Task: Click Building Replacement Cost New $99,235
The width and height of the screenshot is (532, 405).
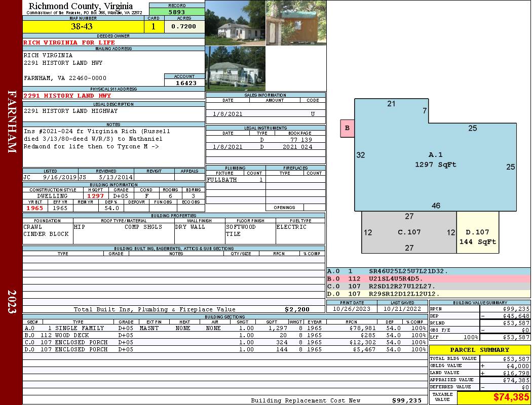Action: tap(406, 400)
